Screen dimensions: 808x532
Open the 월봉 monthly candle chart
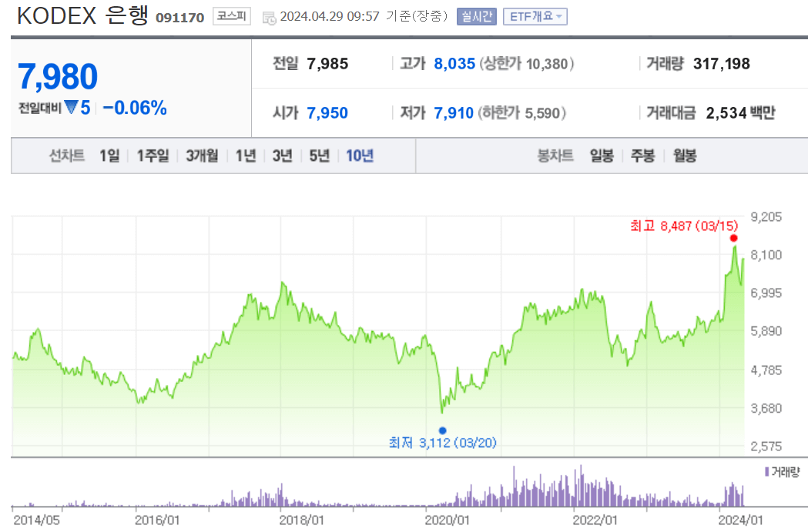[x=685, y=156]
